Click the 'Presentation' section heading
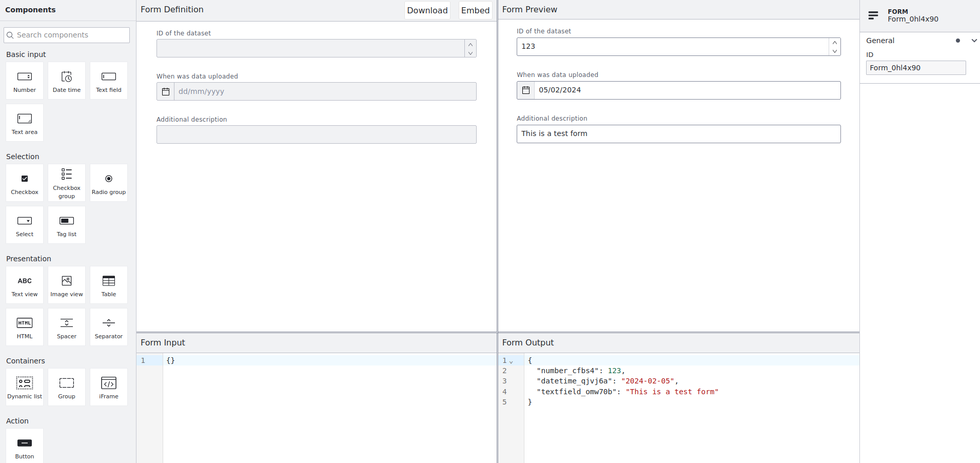 click(x=29, y=259)
